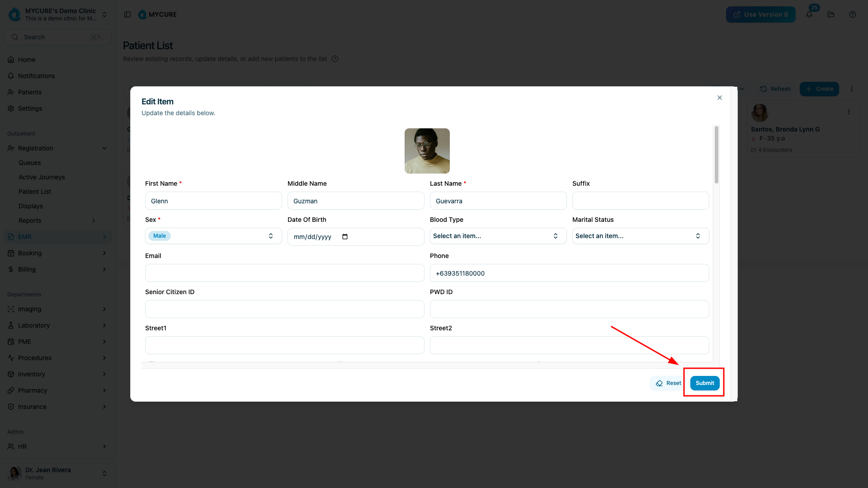Click the dialog's vertical scrollbar

coord(717,155)
